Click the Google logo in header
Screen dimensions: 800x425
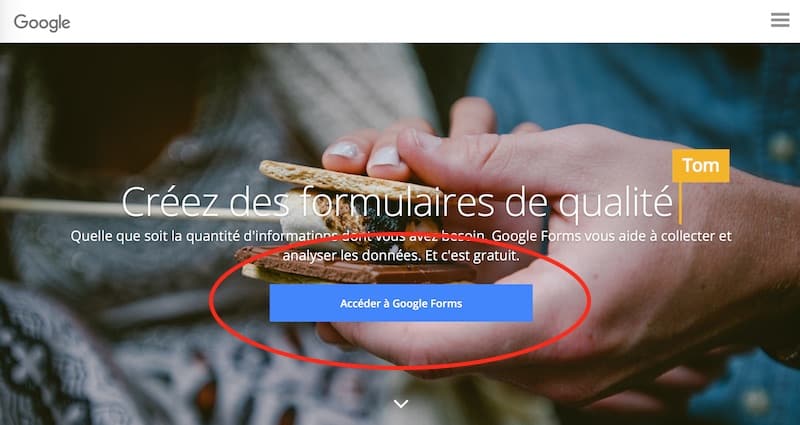tap(42, 22)
